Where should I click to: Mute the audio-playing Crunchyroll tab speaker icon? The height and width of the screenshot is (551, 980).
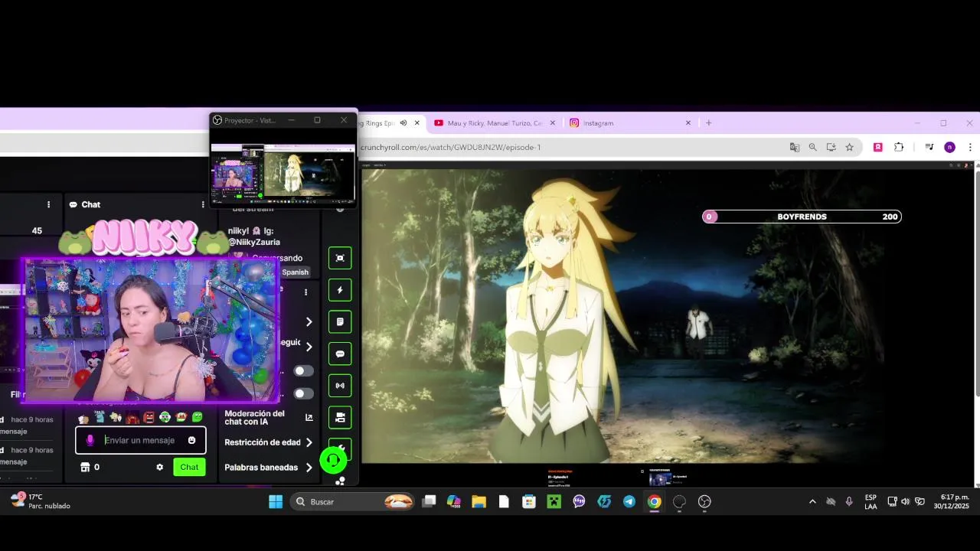click(x=403, y=122)
